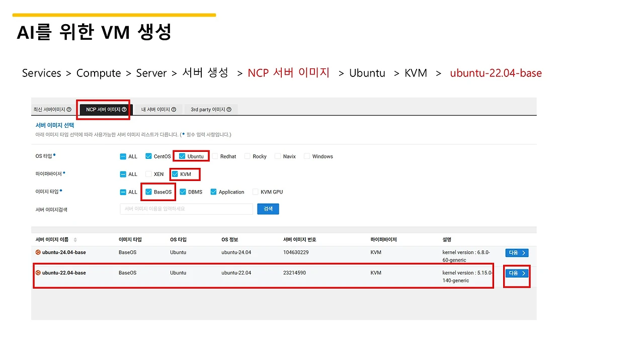The width and height of the screenshot is (644, 362).
Task: Click the 다음 button for ubuntu-24.04-base
Action: point(517,253)
